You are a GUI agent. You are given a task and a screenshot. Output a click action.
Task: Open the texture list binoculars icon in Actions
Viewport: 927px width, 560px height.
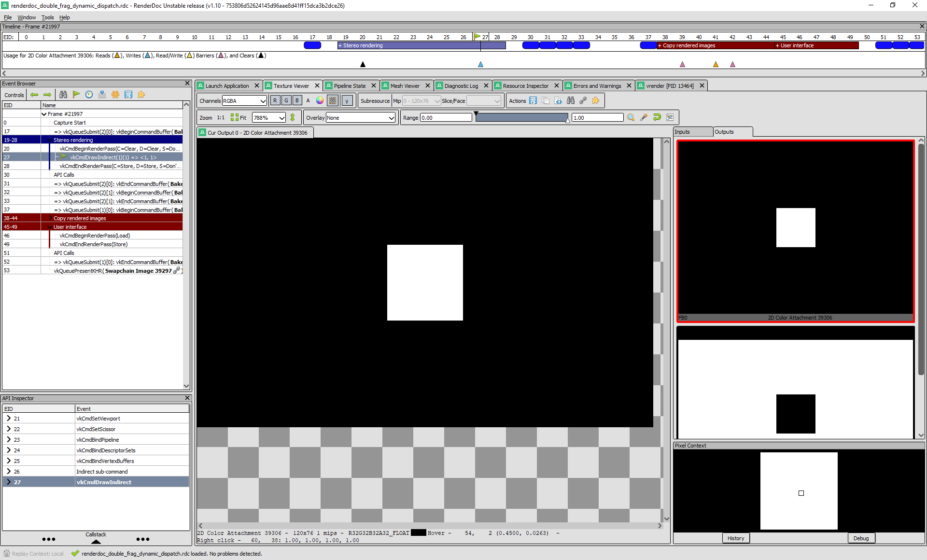(571, 100)
